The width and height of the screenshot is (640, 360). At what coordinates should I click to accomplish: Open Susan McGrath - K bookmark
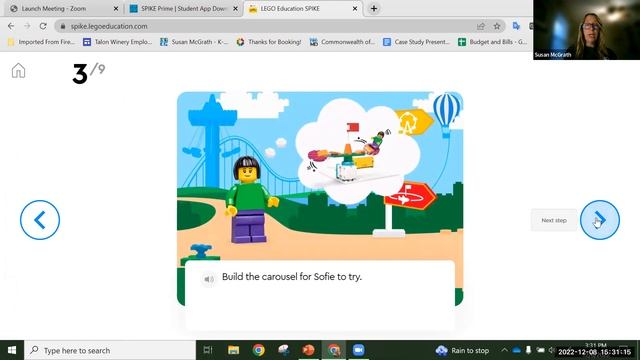[194, 42]
